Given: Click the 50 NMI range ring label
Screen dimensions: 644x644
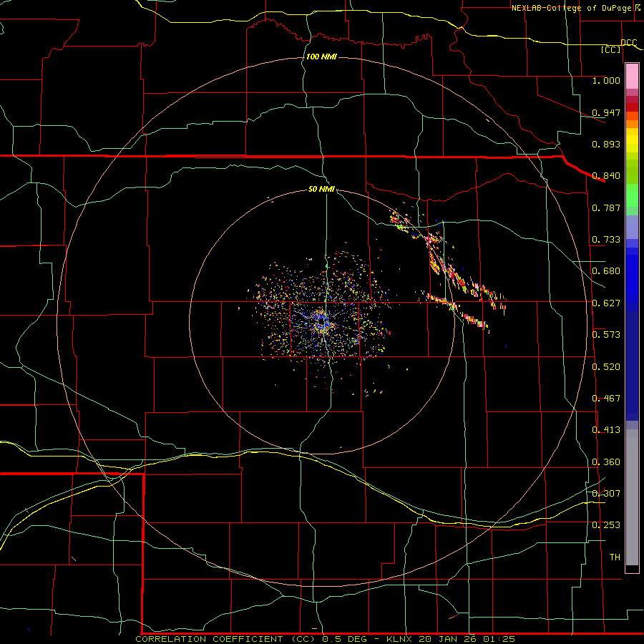Looking at the screenshot, I should point(321,190).
